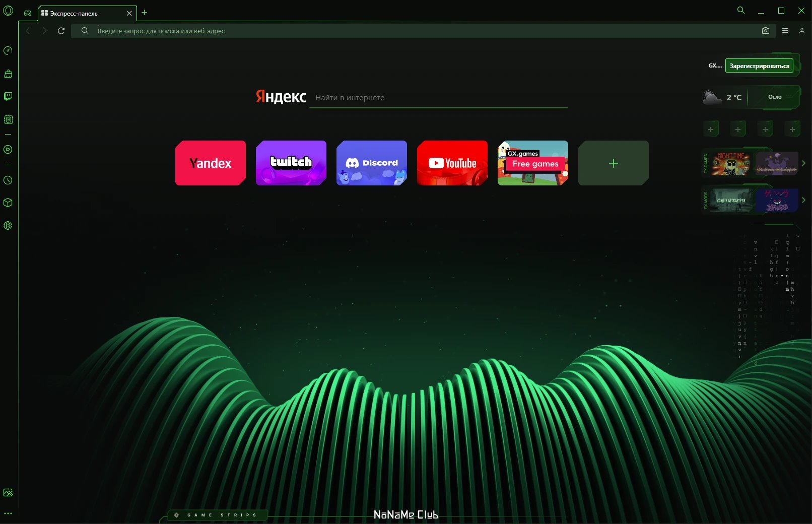Image resolution: width=812 pixels, height=524 pixels.
Task: Click the Зарегистрироваться button
Action: [x=759, y=66]
